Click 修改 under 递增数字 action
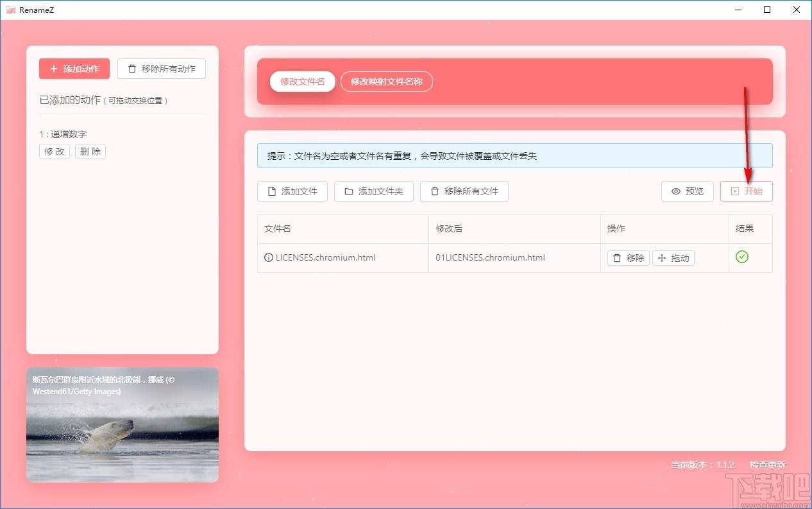The height and width of the screenshot is (509, 812). click(x=55, y=151)
